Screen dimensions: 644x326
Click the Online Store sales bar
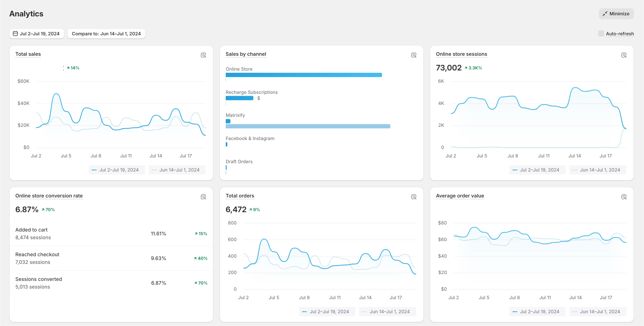pyautogui.click(x=304, y=75)
